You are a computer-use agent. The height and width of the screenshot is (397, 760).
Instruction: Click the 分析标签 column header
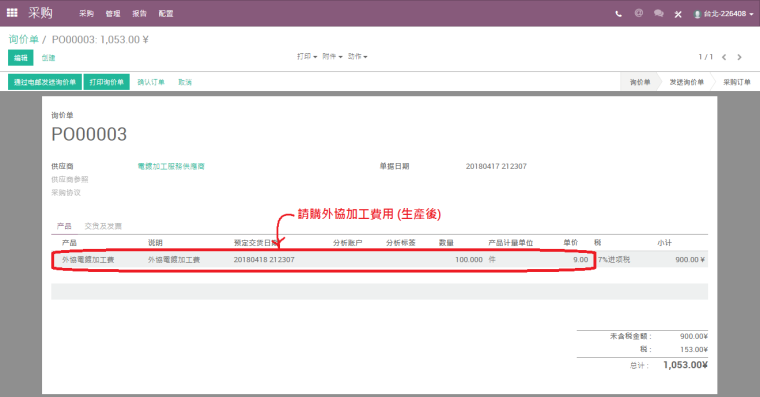tap(401, 243)
